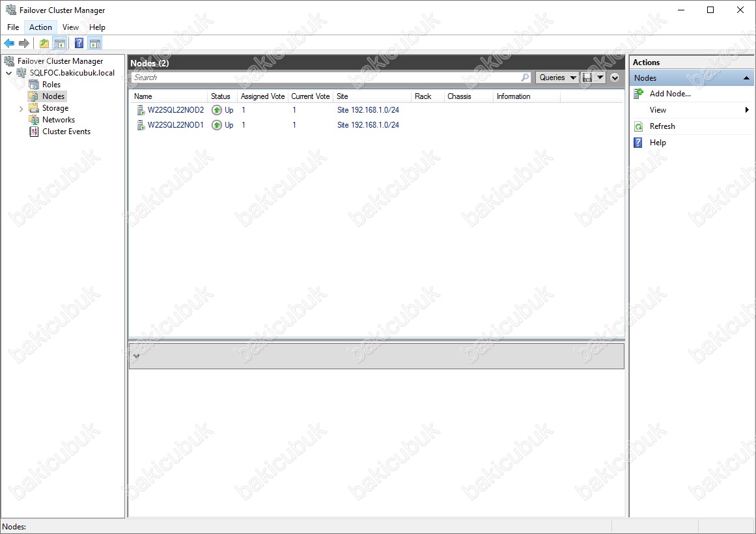Sort by the Name column header
The width and height of the screenshot is (756, 534).
[x=169, y=96]
